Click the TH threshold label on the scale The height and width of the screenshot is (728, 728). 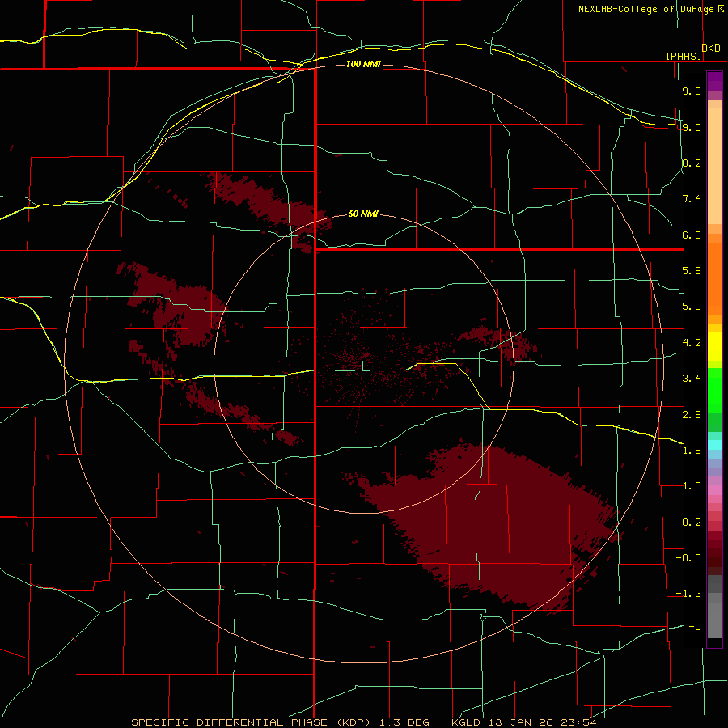[695, 630]
